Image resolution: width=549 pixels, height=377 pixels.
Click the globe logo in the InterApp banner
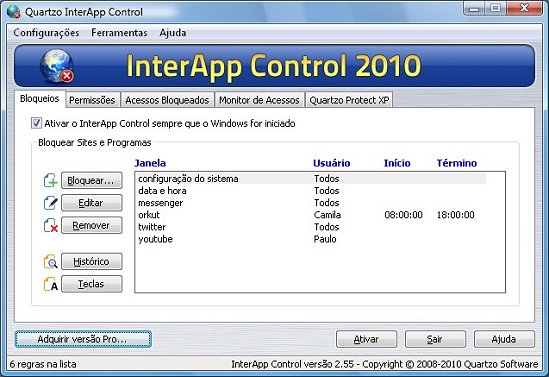coord(57,66)
